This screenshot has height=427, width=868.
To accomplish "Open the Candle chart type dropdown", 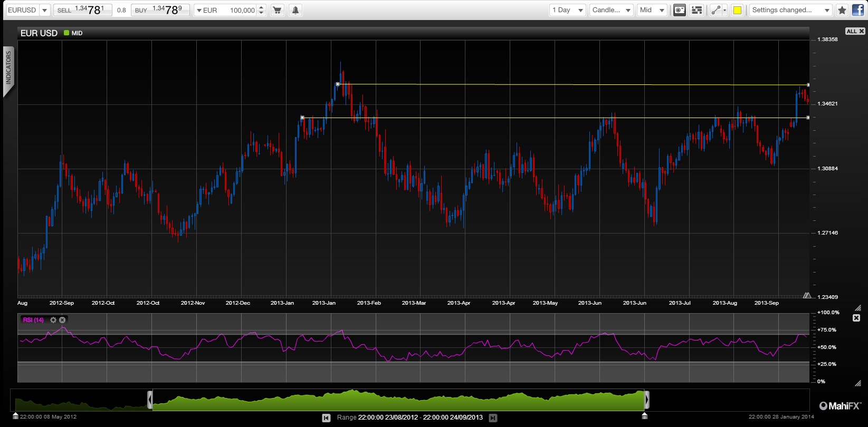I will (x=611, y=10).
